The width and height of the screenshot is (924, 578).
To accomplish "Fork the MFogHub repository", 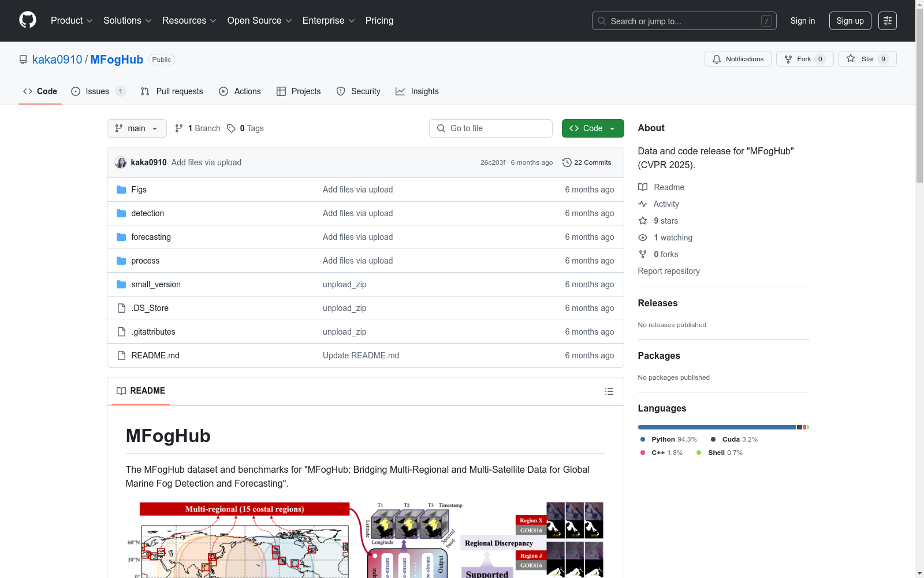I will click(804, 59).
